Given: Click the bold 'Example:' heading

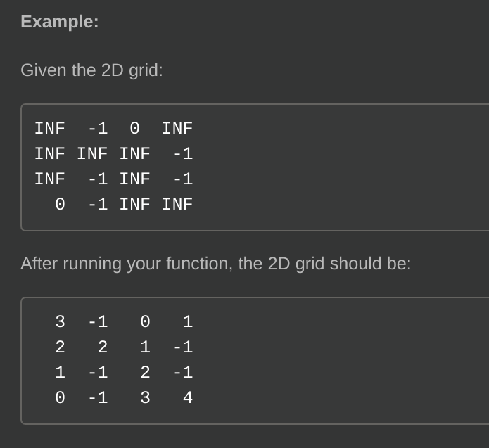Looking at the screenshot, I should pos(60,22).
